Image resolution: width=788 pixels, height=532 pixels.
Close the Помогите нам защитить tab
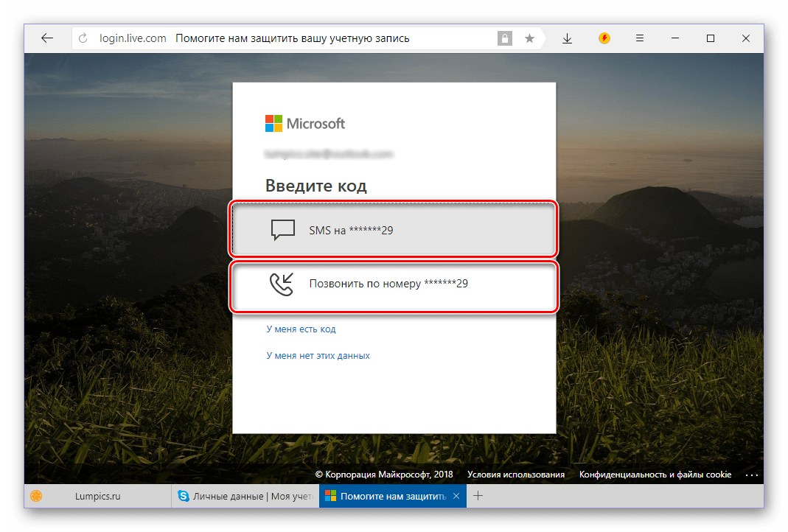456,497
